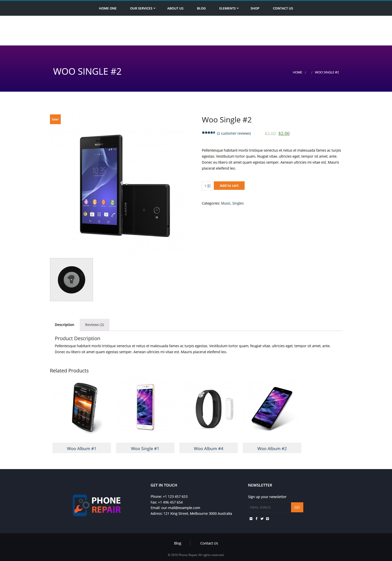Click the orange Sale! badge

pyautogui.click(x=55, y=119)
